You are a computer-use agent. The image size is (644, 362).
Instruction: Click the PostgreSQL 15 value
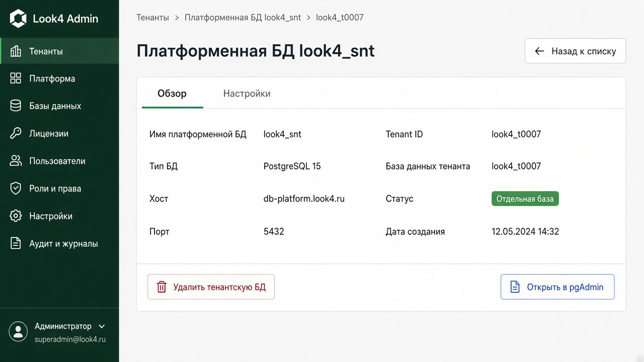pyautogui.click(x=292, y=166)
